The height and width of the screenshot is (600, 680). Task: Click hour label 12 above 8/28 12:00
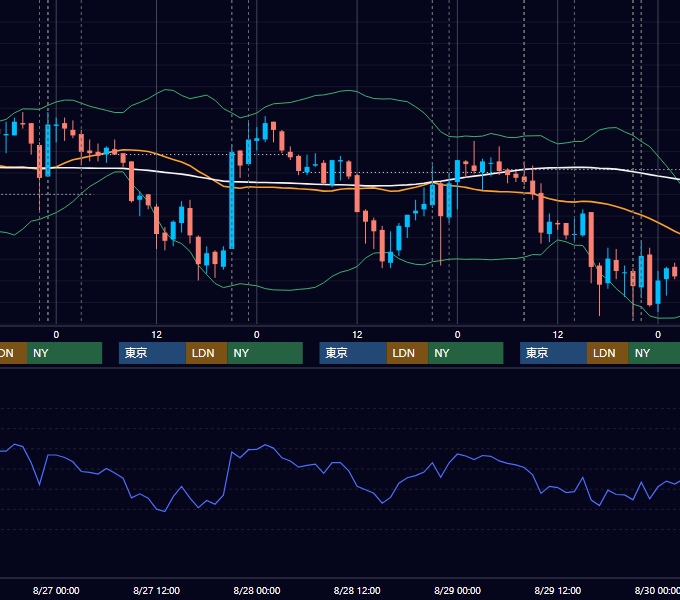point(357,335)
